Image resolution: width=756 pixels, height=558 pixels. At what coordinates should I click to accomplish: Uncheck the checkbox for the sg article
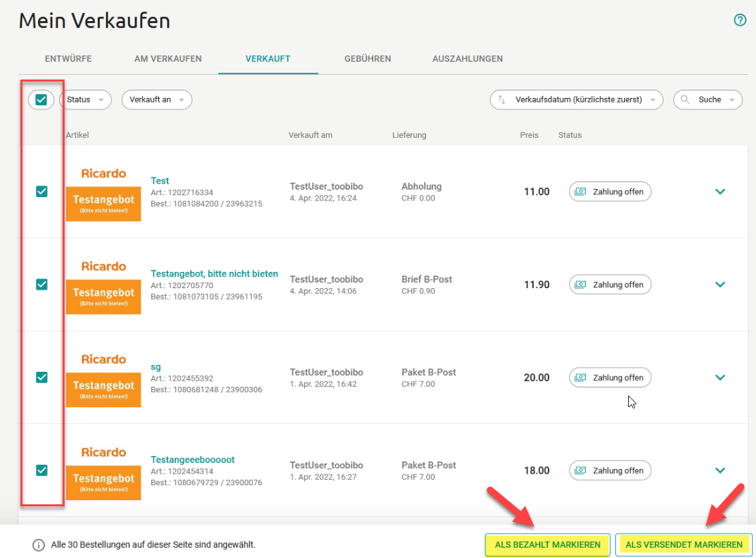pyautogui.click(x=42, y=377)
